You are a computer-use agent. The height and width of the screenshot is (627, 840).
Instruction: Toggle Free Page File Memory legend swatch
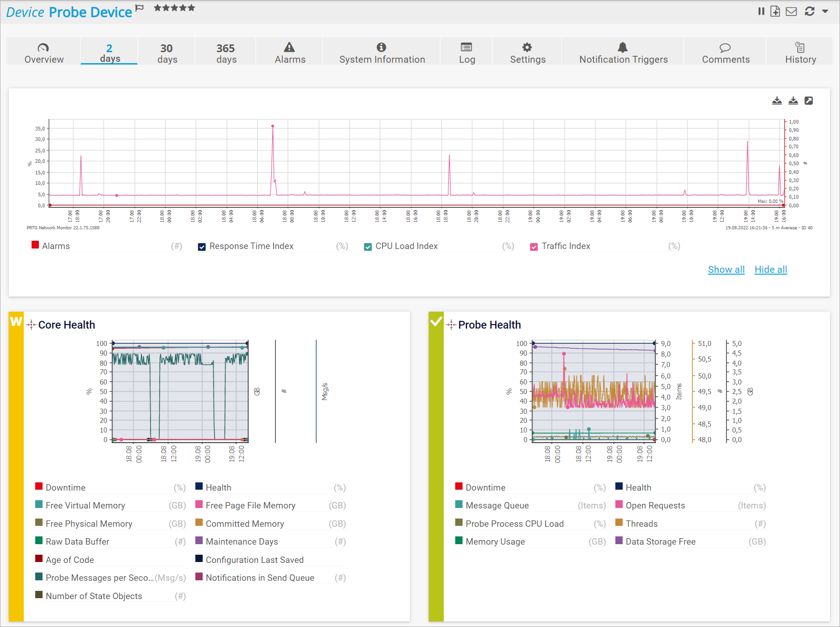coord(199,504)
